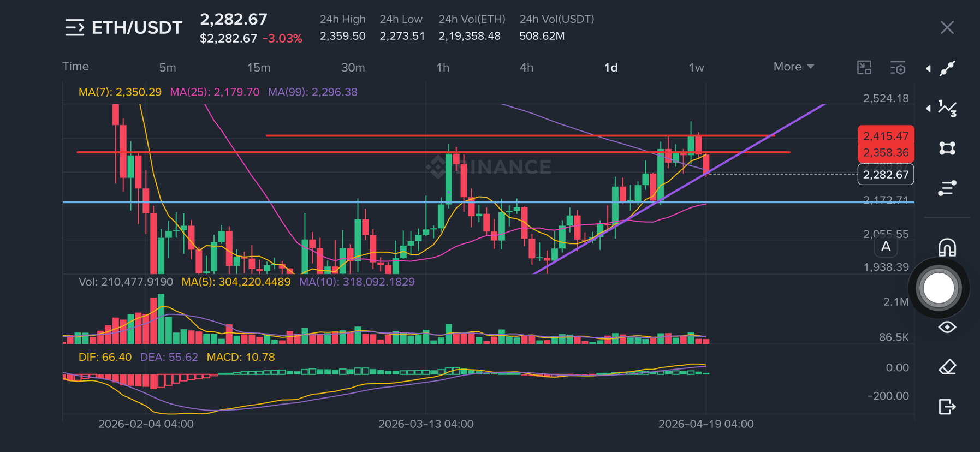980x452 pixels.
Task: Click the volume MA(5): 304,220.4489 label
Action: (x=236, y=282)
